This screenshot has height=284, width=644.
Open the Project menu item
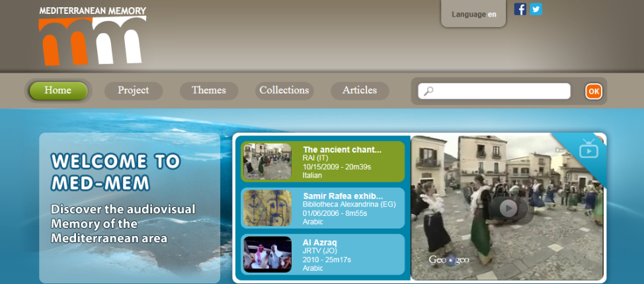[x=134, y=90]
